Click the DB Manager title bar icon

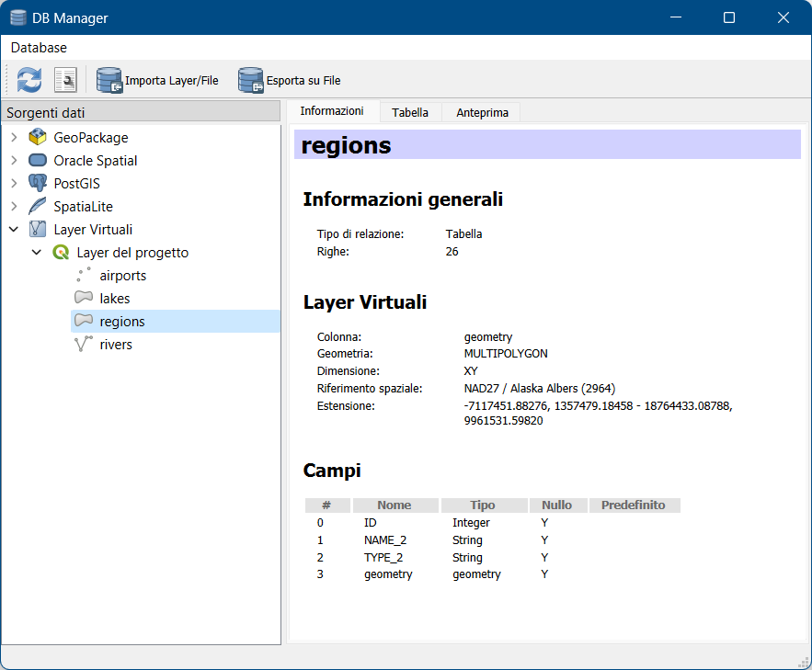18,17
